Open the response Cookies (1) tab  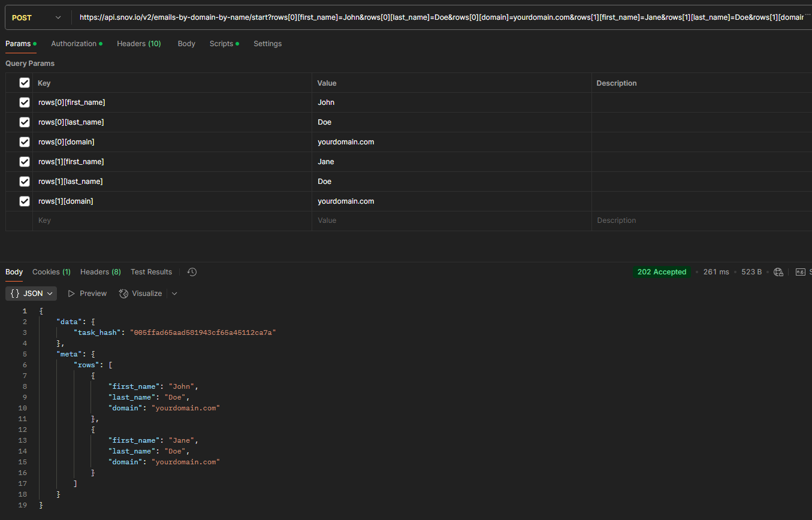(51, 272)
